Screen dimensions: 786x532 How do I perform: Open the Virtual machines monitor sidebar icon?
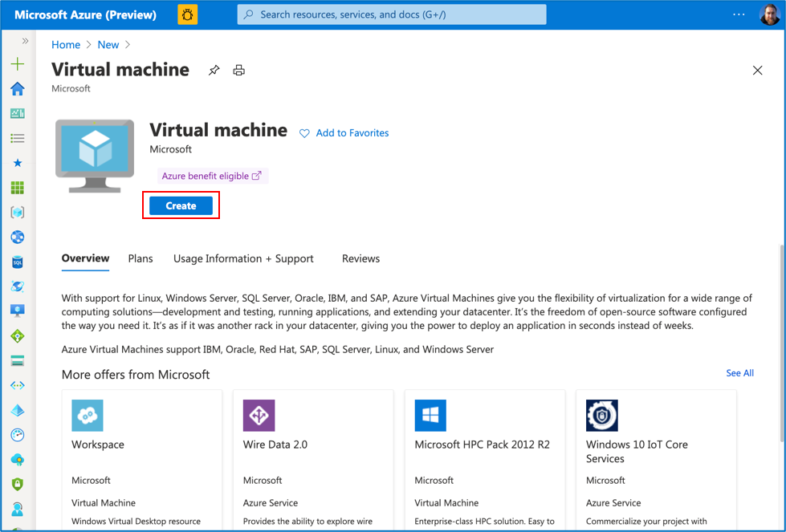point(18,311)
